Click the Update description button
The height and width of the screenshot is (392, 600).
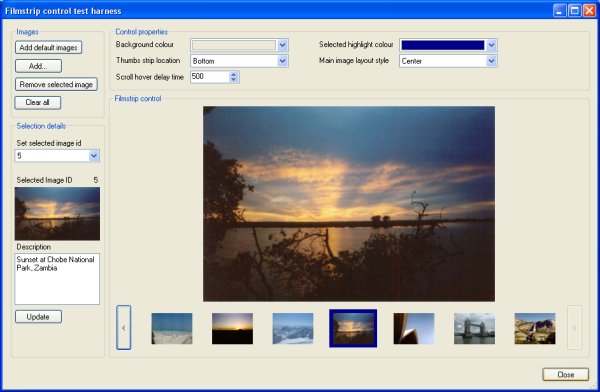(x=38, y=317)
